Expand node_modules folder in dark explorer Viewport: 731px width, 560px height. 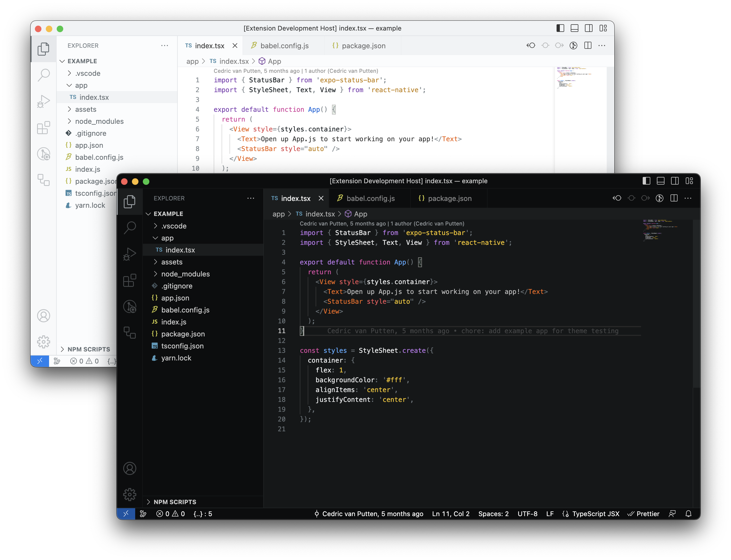[185, 274]
